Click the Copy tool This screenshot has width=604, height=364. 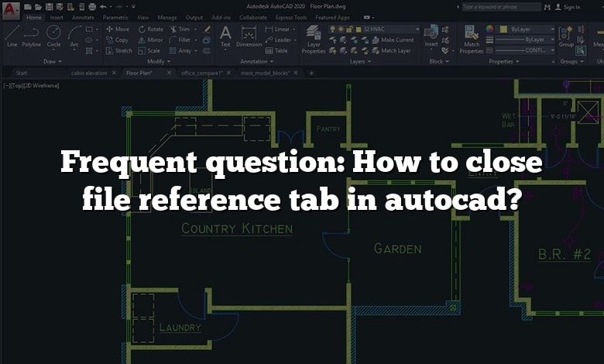point(117,39)
